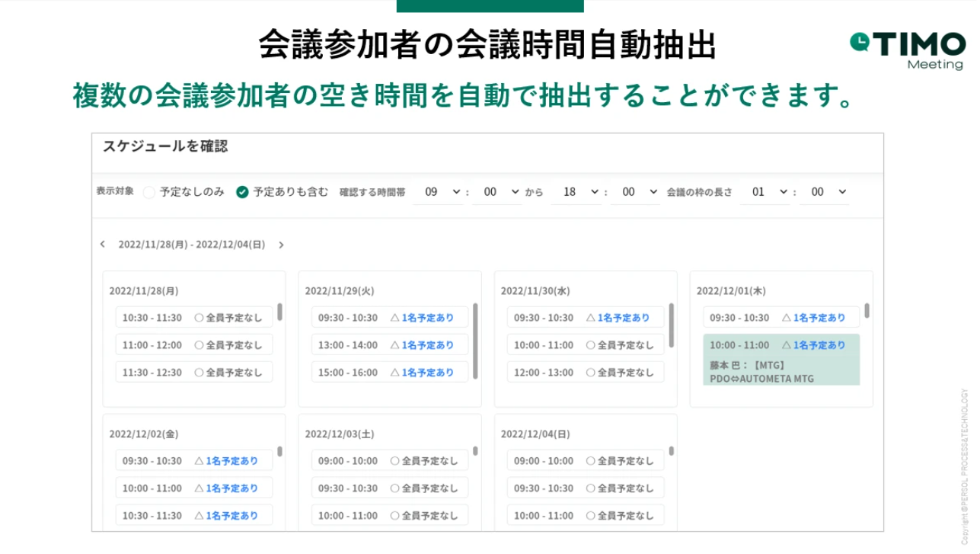Open meeting length minutes dropdown after 01

coord(824,192)
